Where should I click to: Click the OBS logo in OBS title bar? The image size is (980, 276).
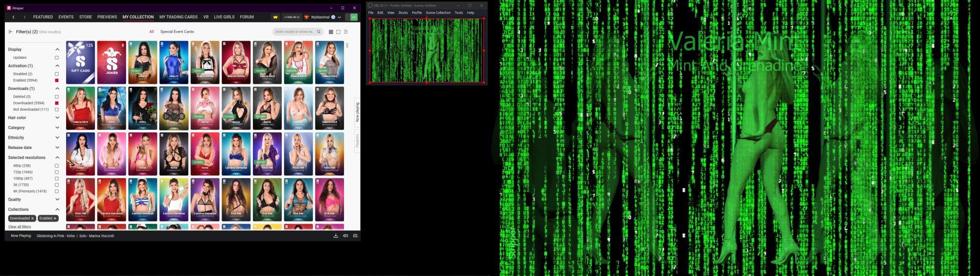pos(370,5)
